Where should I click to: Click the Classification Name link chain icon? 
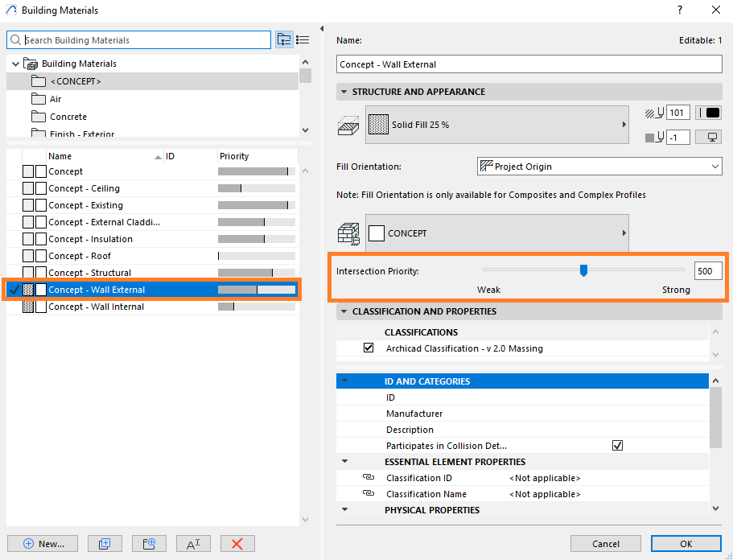tap(369, 493)
